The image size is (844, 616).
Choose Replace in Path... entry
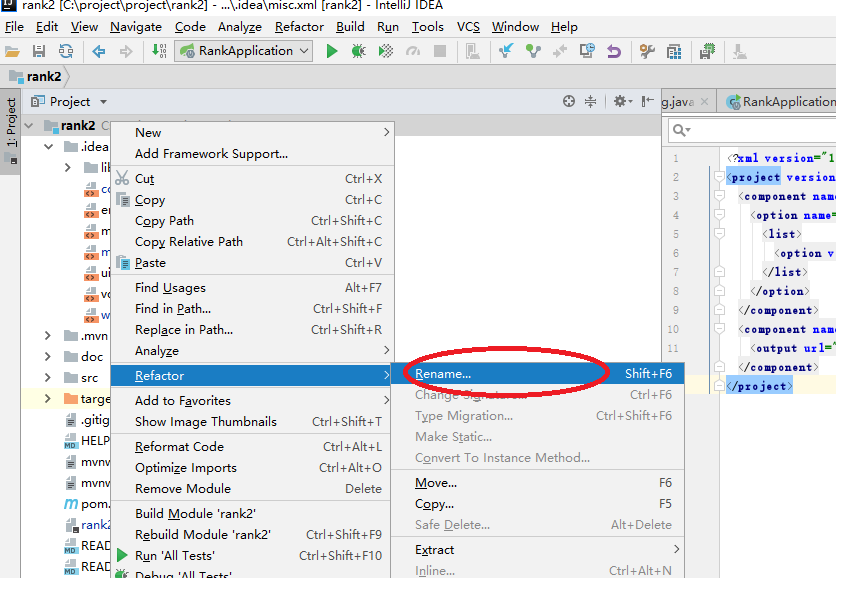pos(252,330)
